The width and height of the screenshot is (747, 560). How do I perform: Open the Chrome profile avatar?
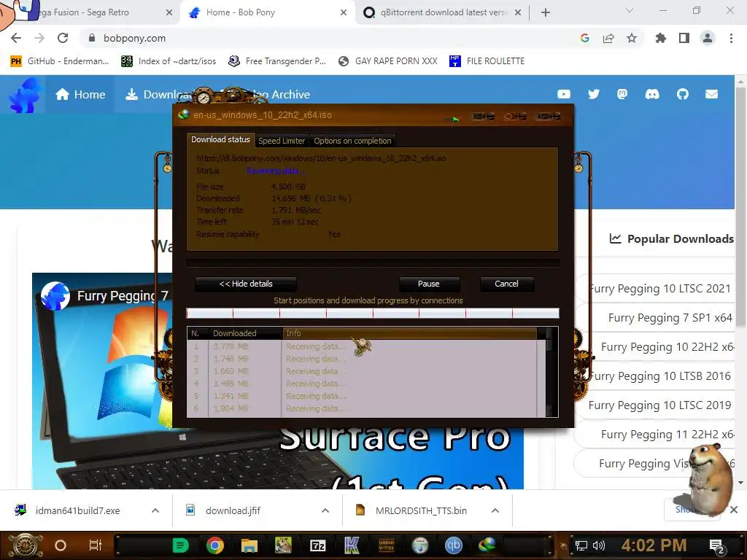[708, 38]
